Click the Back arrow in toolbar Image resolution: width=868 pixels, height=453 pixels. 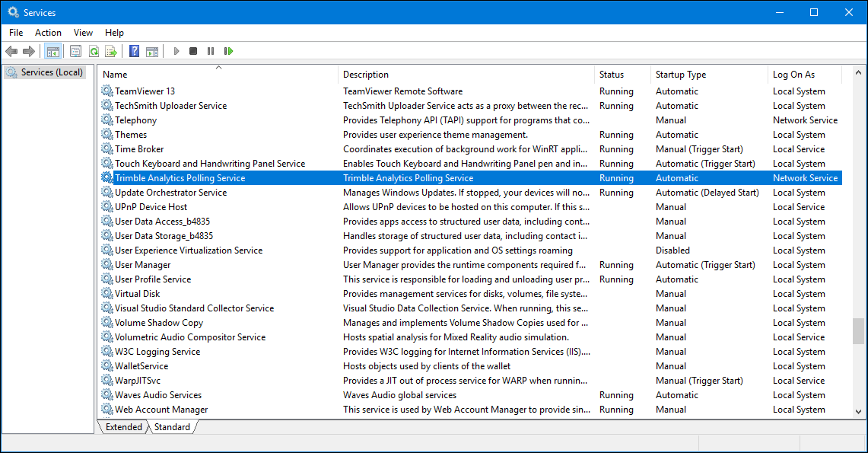pos(11,52)
